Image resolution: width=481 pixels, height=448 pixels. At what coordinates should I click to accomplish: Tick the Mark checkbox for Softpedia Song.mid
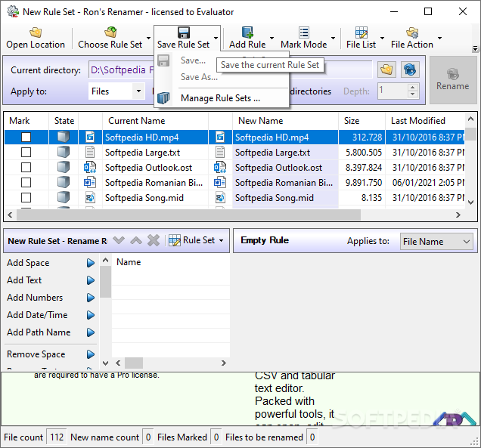(26, 198)
